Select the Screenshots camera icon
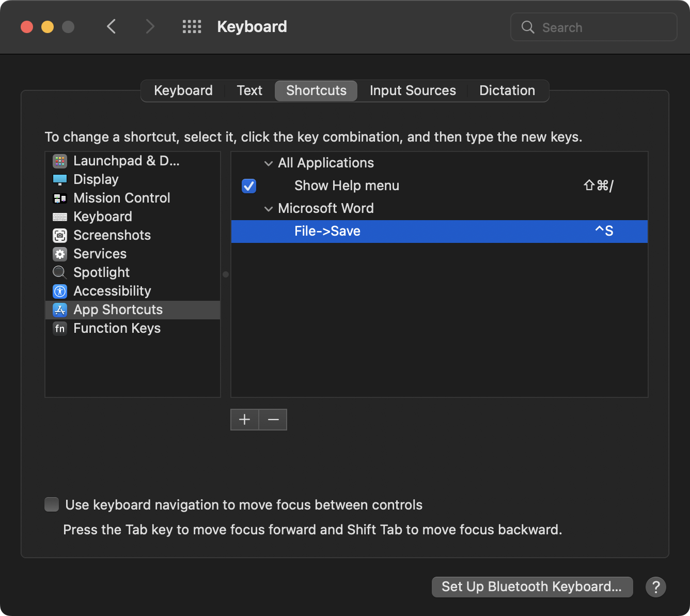This screenshot has height=616, width=690. click(60, 236)
